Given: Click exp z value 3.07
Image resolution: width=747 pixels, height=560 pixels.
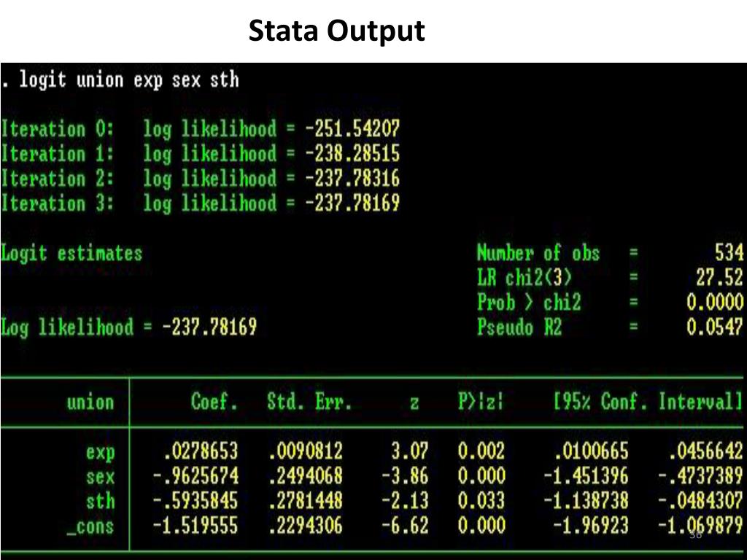Looking at the screenshot, I should (410, 451).
